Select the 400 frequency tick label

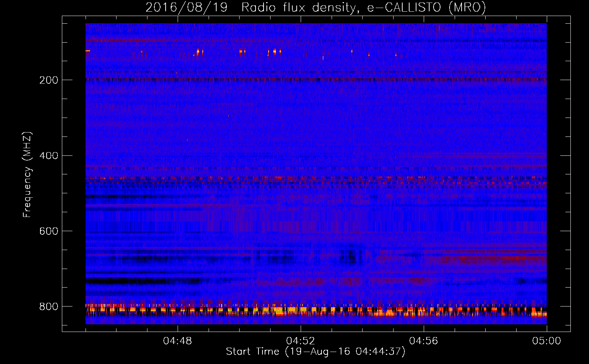coord(49,156)
